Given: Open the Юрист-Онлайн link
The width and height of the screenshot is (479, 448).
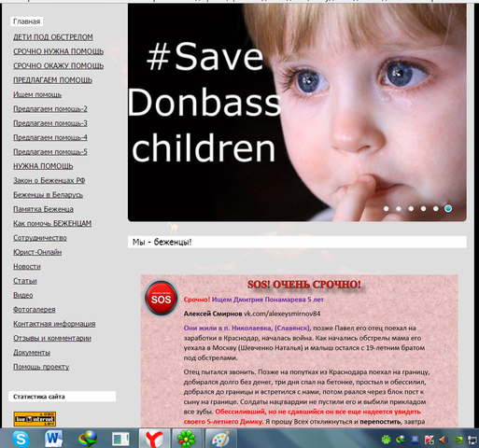Looking at the screenshot, I should pyautogui.click(x=37, y=252).
